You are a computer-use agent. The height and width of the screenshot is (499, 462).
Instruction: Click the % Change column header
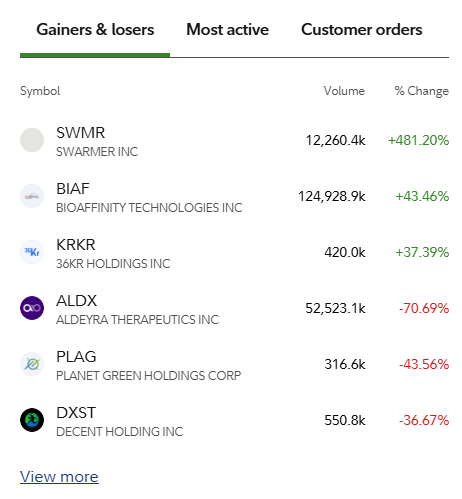pos(422,91)
